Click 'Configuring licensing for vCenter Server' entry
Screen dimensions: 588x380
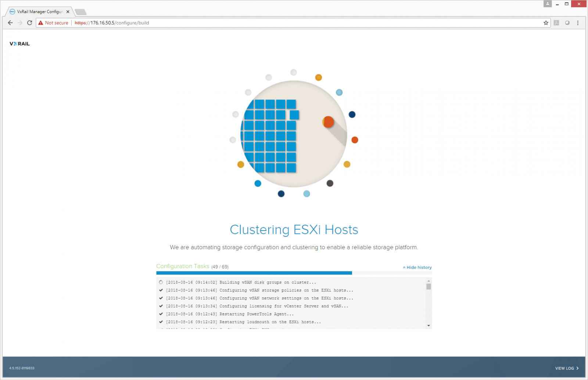pyautogui.click(x=257, y=306)
